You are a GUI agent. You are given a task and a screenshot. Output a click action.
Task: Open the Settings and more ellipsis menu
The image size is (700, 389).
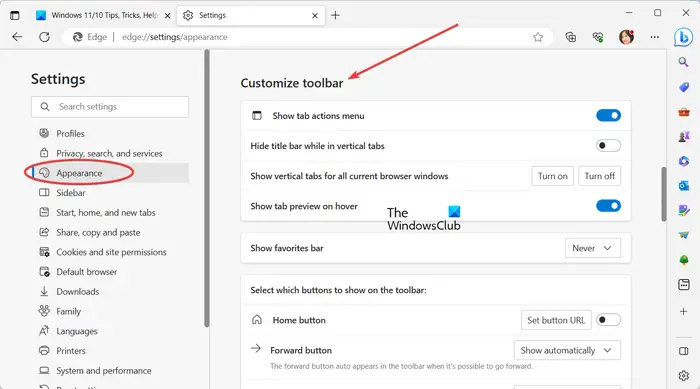(x=654, y=37)
